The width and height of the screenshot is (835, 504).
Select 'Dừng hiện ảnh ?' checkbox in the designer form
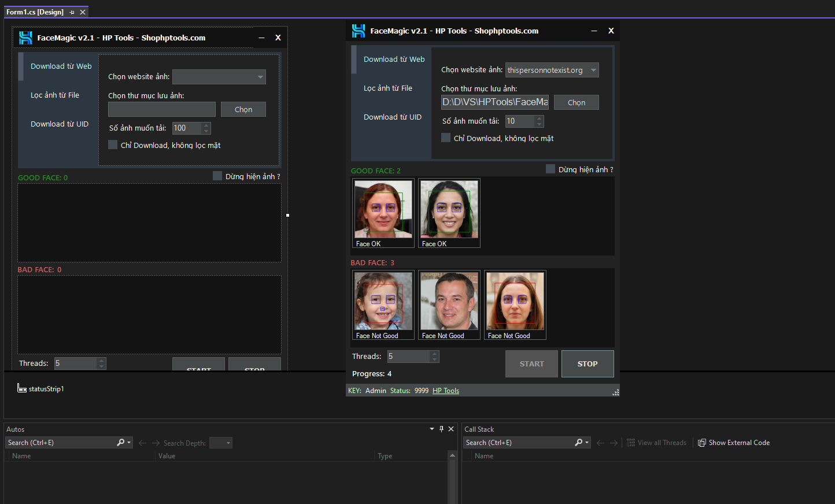coord(217,176)
